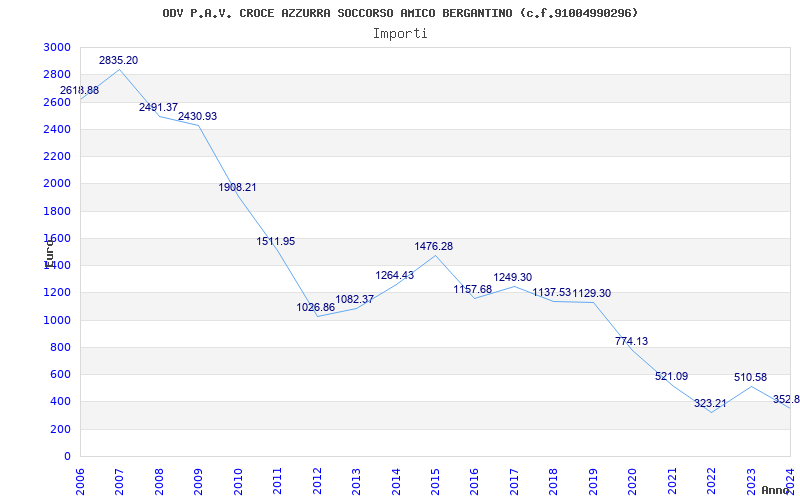
Task: Select year 2016 on the x-axis
Action: (474, 481)
